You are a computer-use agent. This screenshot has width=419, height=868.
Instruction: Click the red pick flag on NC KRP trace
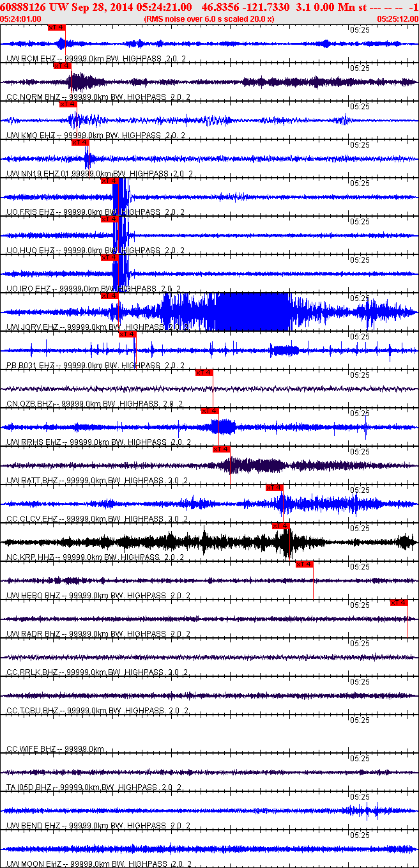tap(281, 526)
